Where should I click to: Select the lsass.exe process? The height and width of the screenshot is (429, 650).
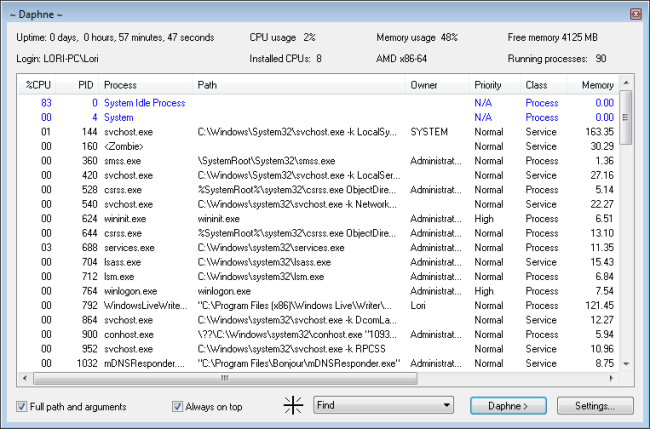[318, 262]
